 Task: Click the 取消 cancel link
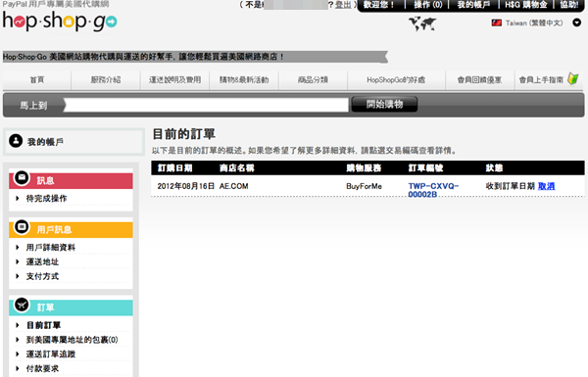(x=546, y=186)
